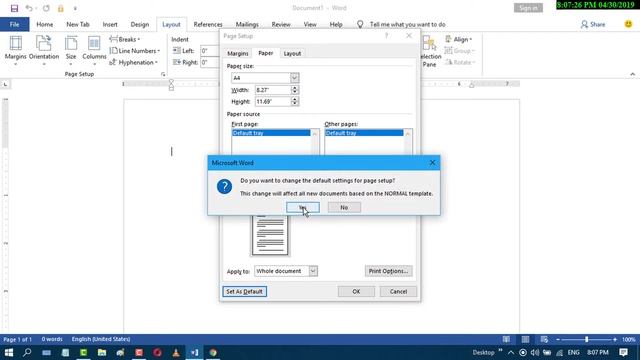Adjust the Height spinner arrows
The image size is (640, 360).
[x=295, y=101]
